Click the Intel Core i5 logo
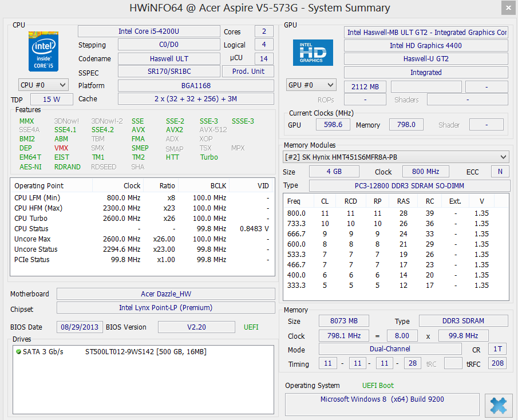This screenshot has width=518, height=420. point(44,51)
